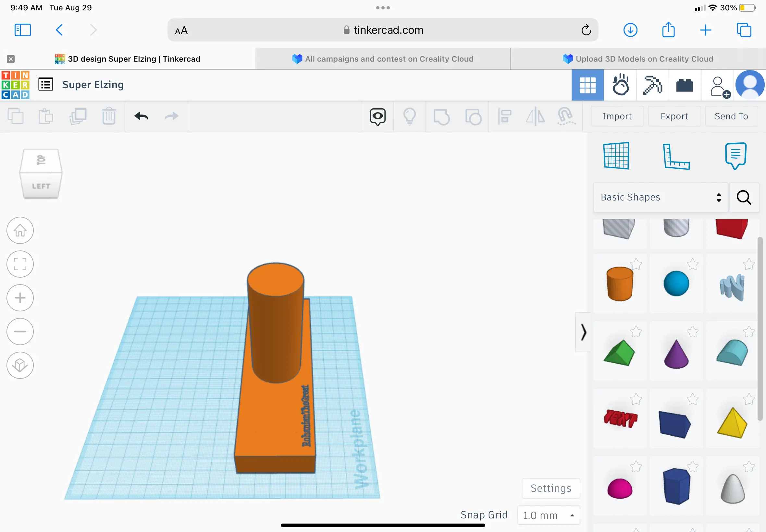Click Fit all in view icon

pyautogui.click(x=20, y=264)
